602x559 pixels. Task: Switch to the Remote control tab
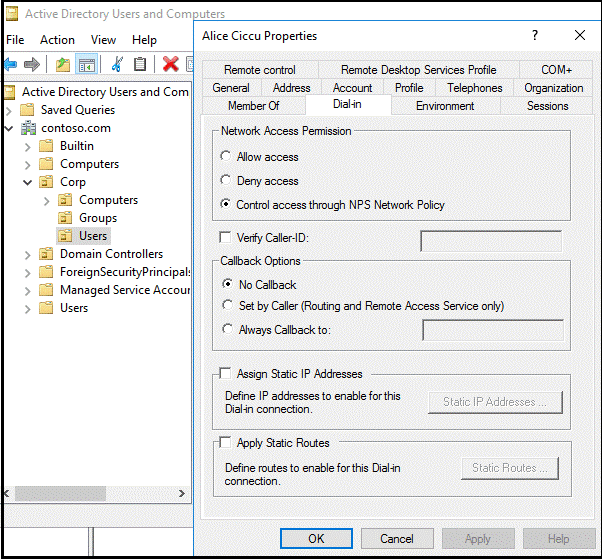pos(260,70)
